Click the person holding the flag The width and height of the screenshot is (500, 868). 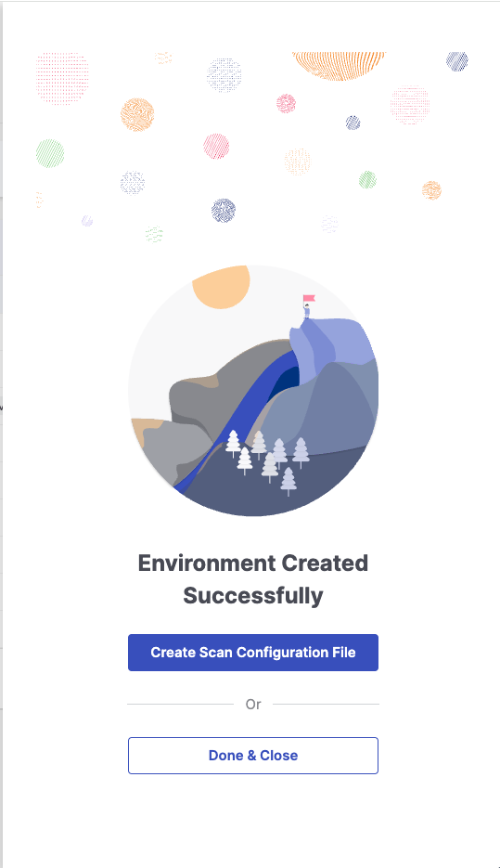[x=307, y=311]
